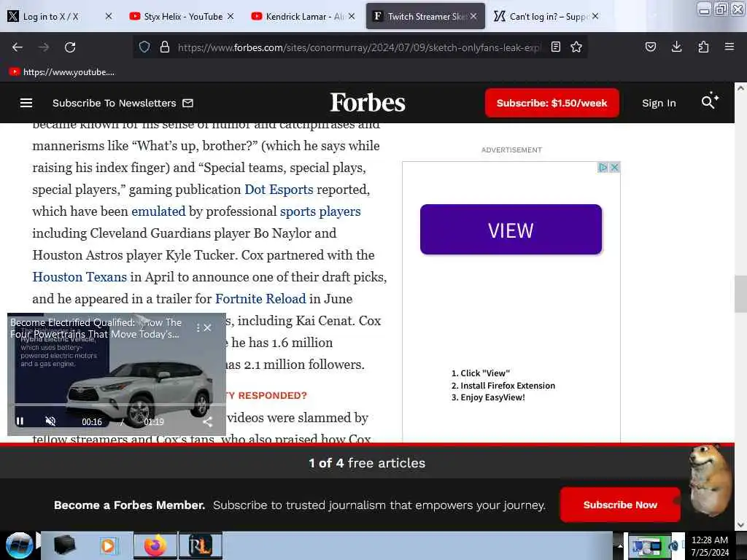The image size is (747, 560).
Task: Open the emulated link in the article
Action: (158, 211)
